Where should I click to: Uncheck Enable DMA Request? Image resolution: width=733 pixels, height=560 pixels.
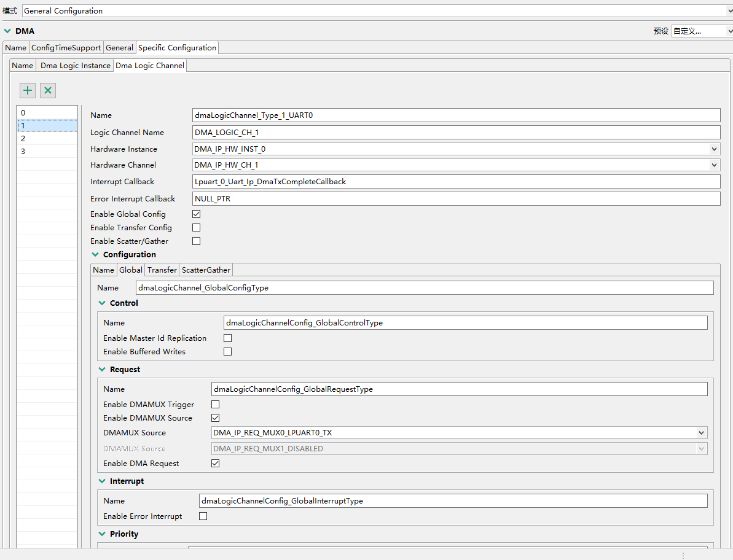point(216,464)
